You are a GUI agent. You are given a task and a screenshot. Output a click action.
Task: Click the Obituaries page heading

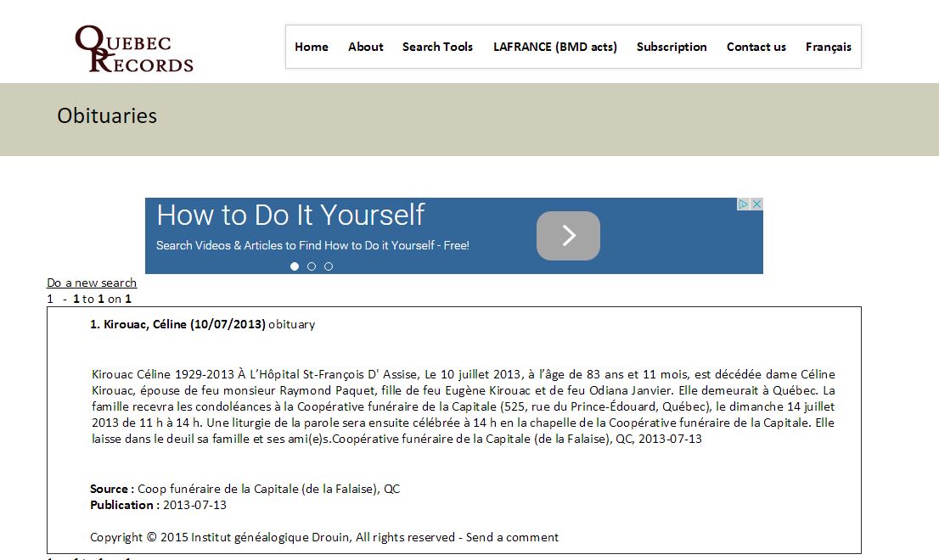point(107,115)
